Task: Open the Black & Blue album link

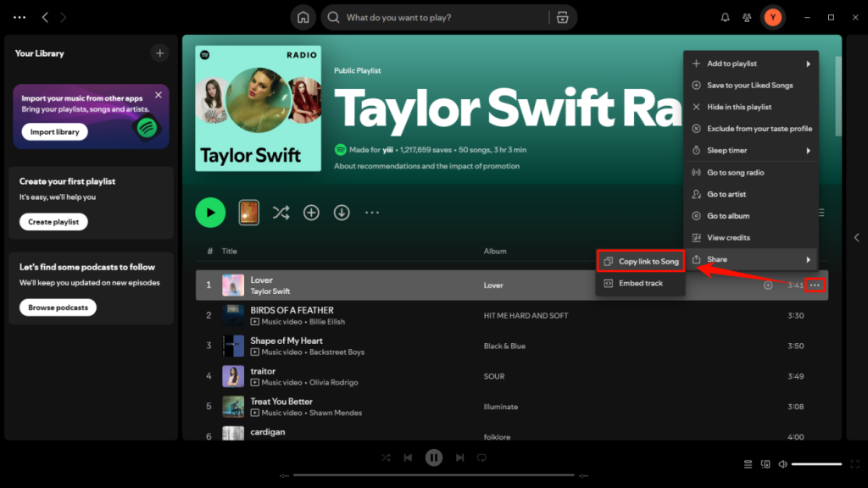Action: point(504,347)
